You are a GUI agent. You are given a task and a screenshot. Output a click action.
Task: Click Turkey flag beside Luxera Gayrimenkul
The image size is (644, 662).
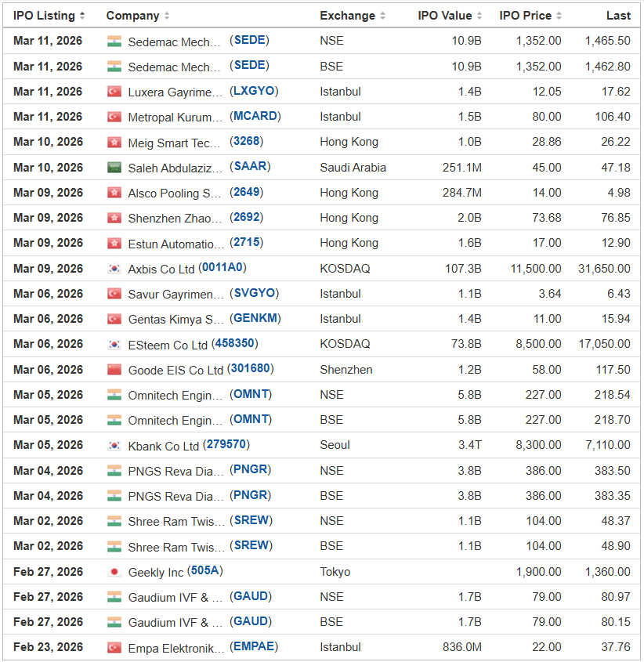point(114,92)
